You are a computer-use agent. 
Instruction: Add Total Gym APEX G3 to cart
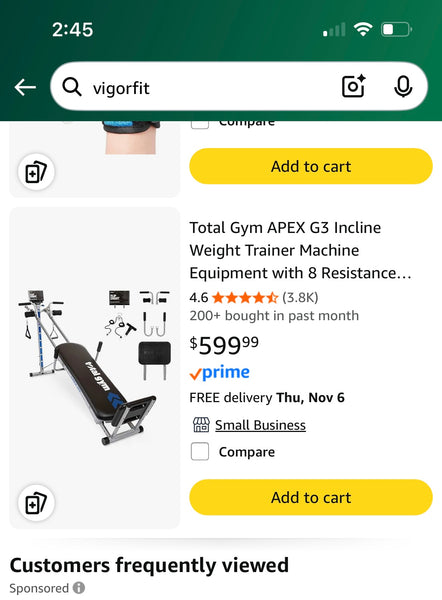pyautogui.click(x=311, y=497)
